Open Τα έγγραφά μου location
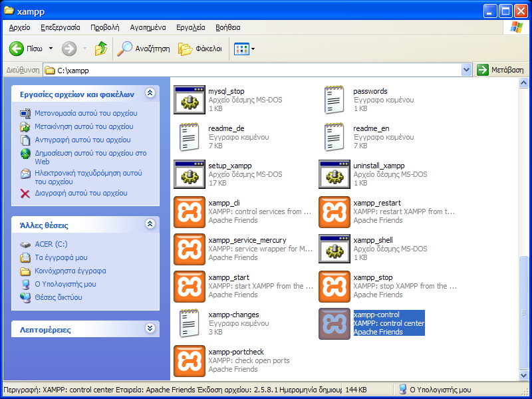The width and height of the screenshot is (532, 399). [61, 257]
